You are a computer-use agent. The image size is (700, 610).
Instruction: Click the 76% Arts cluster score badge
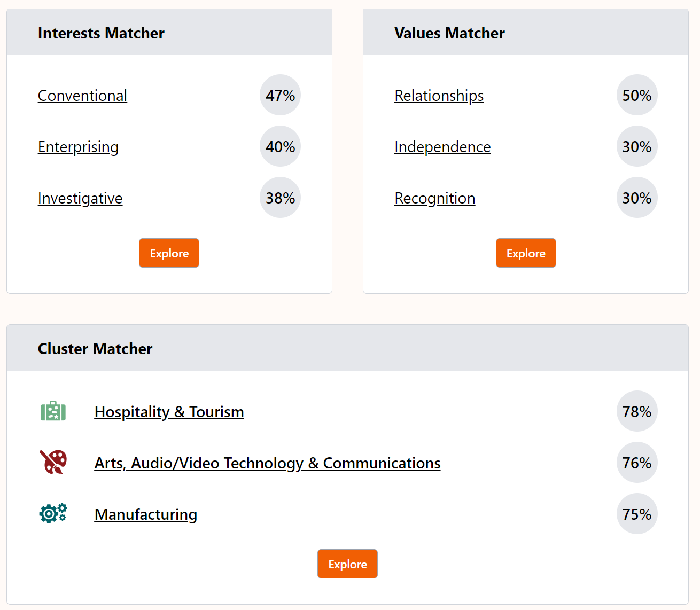coord(637,463)
